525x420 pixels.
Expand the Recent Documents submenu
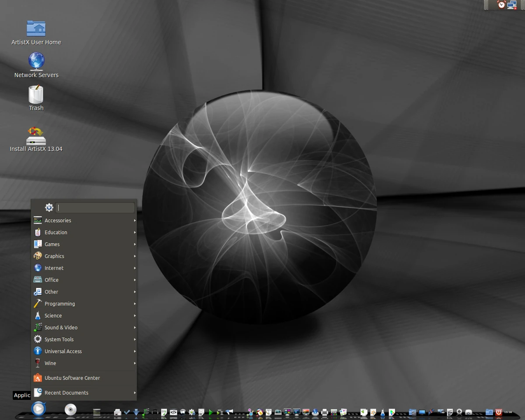point(66,392)
